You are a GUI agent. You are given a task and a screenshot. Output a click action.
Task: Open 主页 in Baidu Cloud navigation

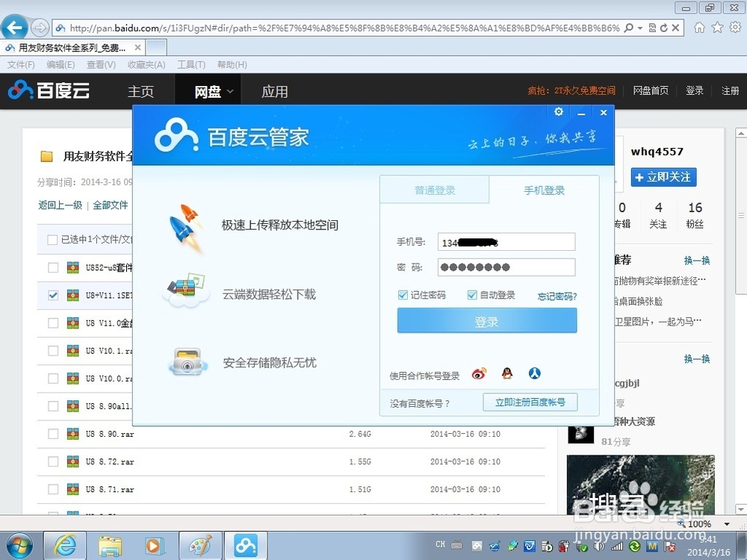(140, 91)
